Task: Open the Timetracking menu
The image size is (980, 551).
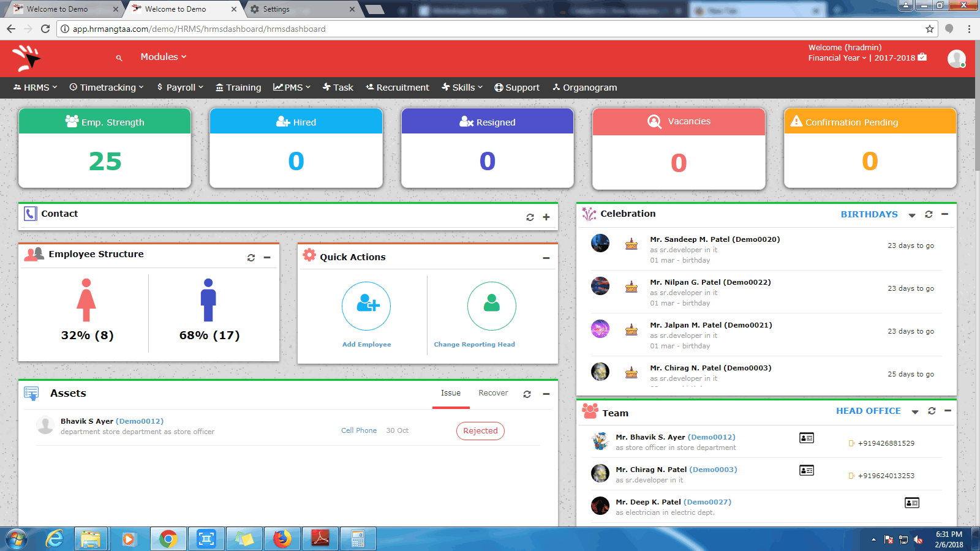Action: 107,88
